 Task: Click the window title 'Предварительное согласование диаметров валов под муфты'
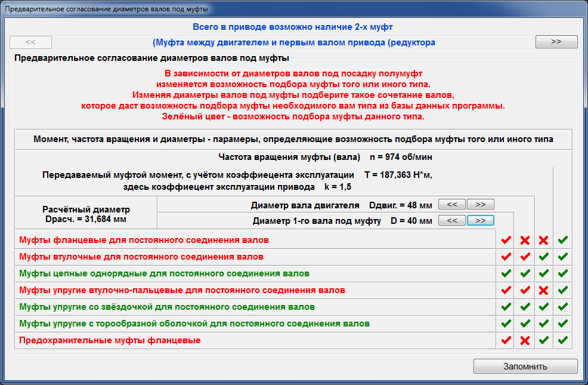[106, 9]
